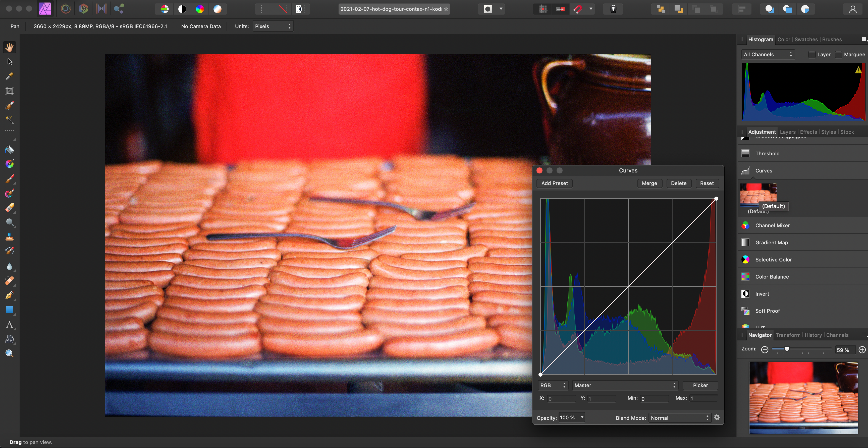The image size is (868, 448).
Task: Open the Histogram panel options menu
Action: click(x=864, y=39)
